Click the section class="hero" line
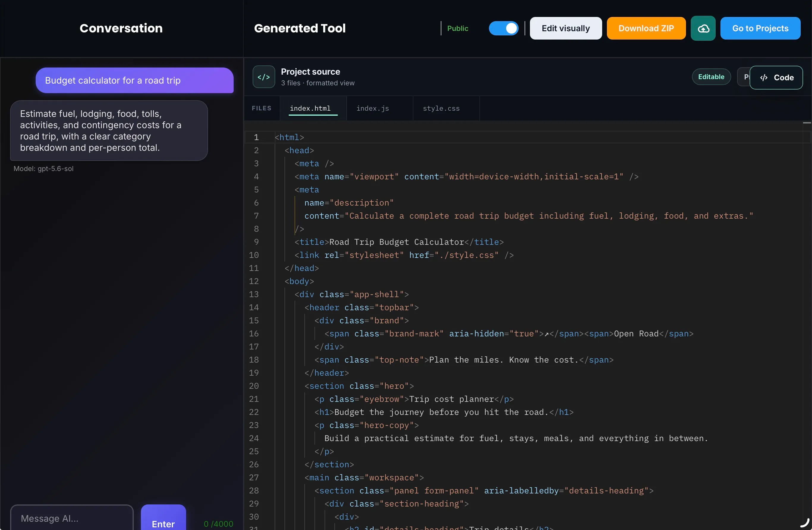This screenshot has height=530, width=812. [359, 386]
